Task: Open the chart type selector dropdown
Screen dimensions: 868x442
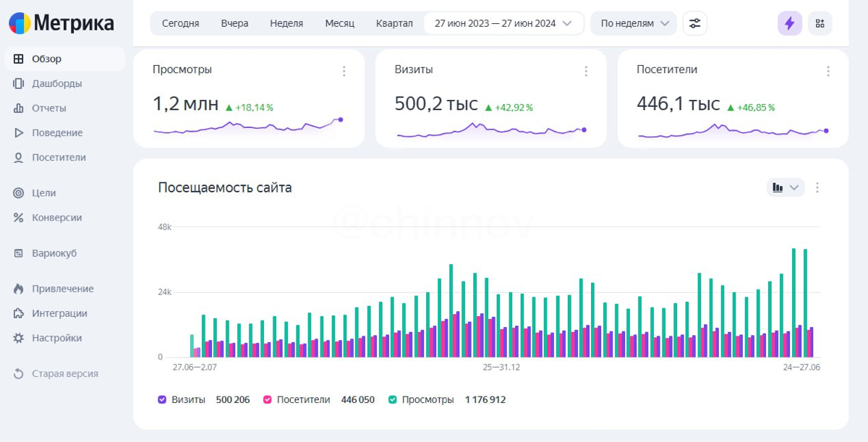Action: 786,188
